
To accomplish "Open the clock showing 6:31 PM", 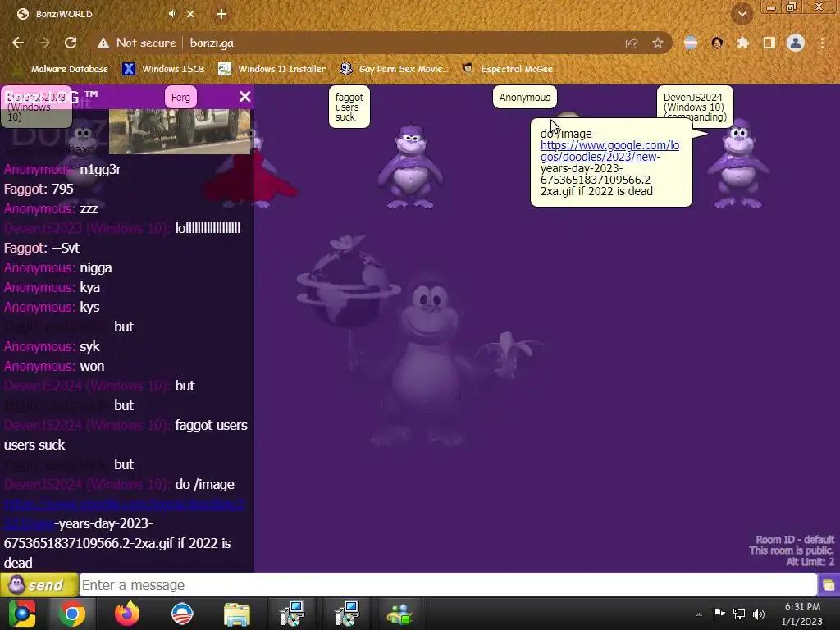I will click(802, 614).
